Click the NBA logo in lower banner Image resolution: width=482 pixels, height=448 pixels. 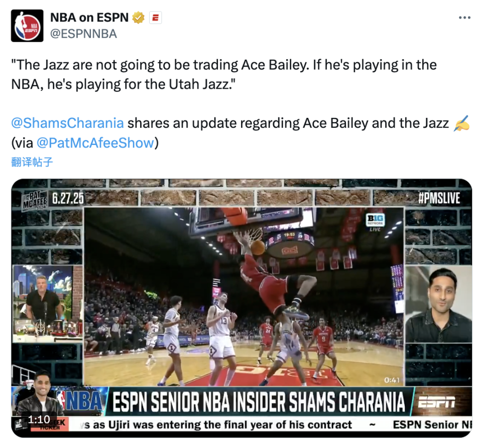(x=83, y=401)
